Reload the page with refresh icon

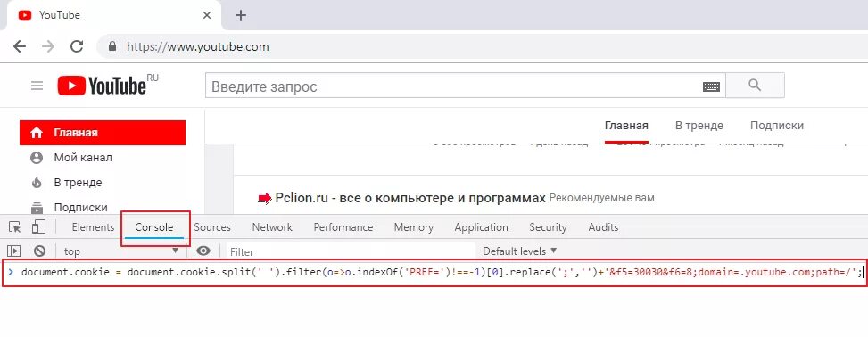click(x=77, y=46)
